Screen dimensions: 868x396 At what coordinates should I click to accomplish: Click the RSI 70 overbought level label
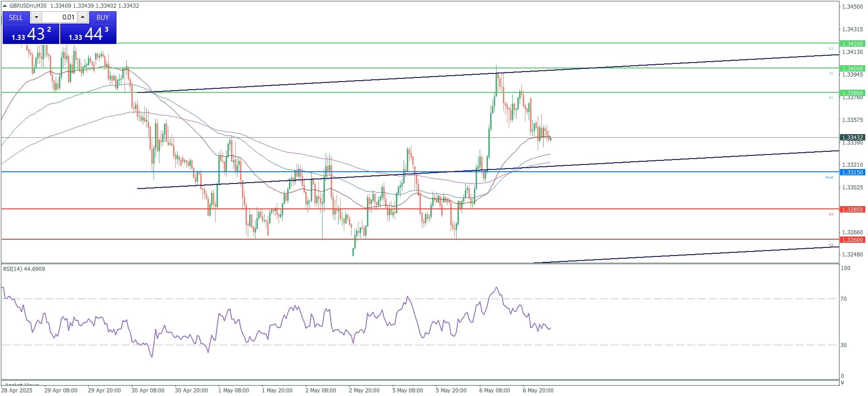844,299
